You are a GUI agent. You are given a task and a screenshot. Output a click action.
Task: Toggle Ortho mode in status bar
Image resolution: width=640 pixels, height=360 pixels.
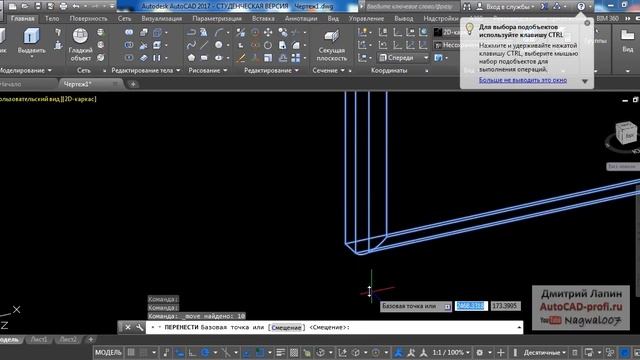[192, 352]
